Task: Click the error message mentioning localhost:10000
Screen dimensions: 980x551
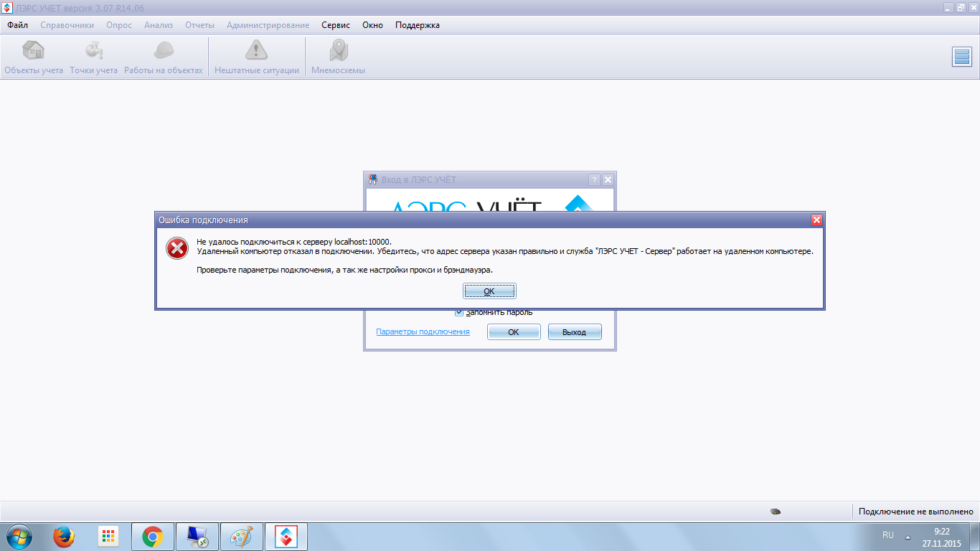Action: (294, 242)
